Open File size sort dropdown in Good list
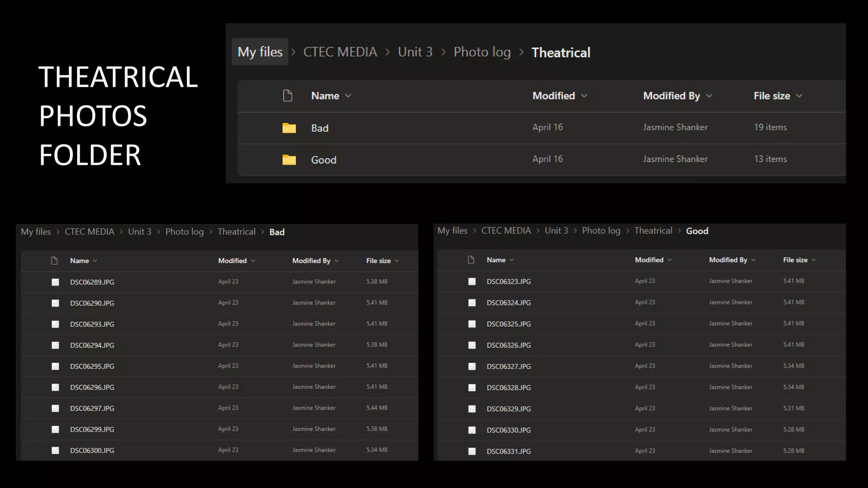Screen dimensions: 868x488 pos(813,260)
